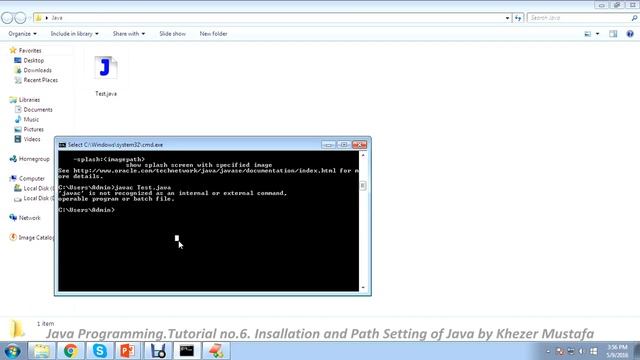Open the Explorer Help icon

tap(630, 34)
